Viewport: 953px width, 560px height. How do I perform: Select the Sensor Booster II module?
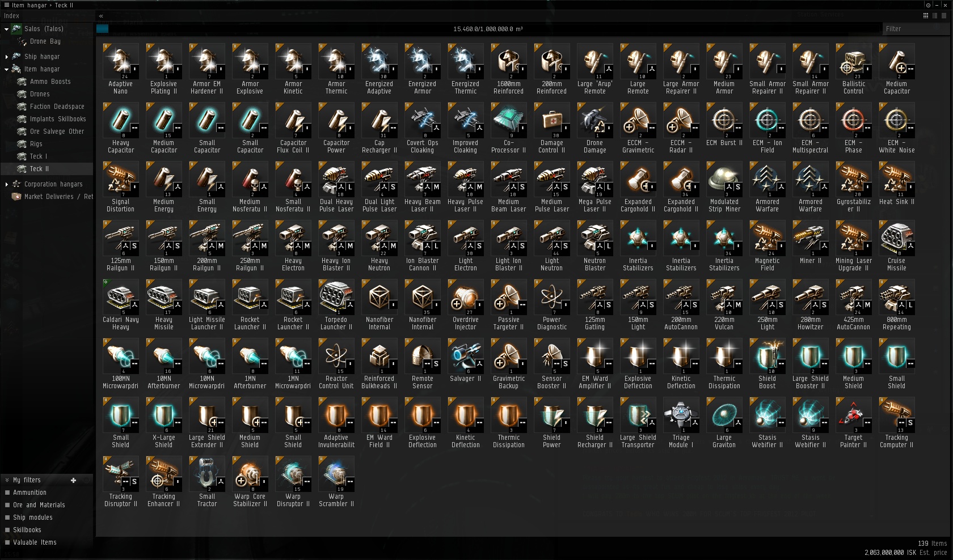pos(552,357)
